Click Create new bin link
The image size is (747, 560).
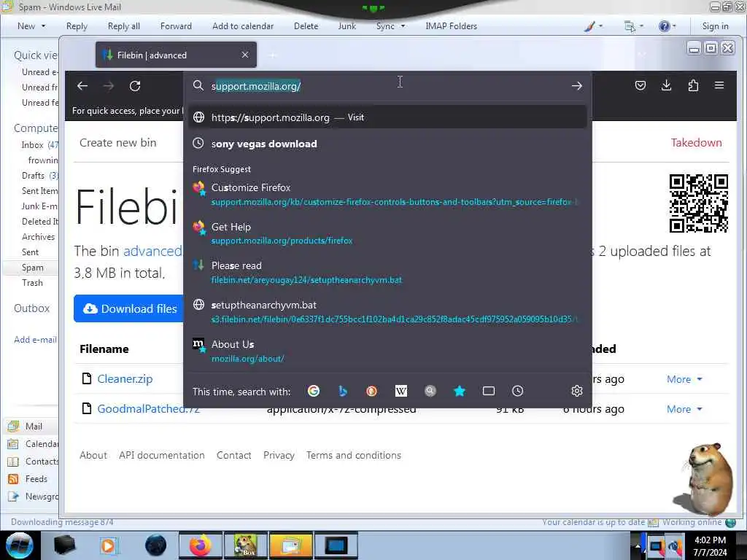click(117, 142)
